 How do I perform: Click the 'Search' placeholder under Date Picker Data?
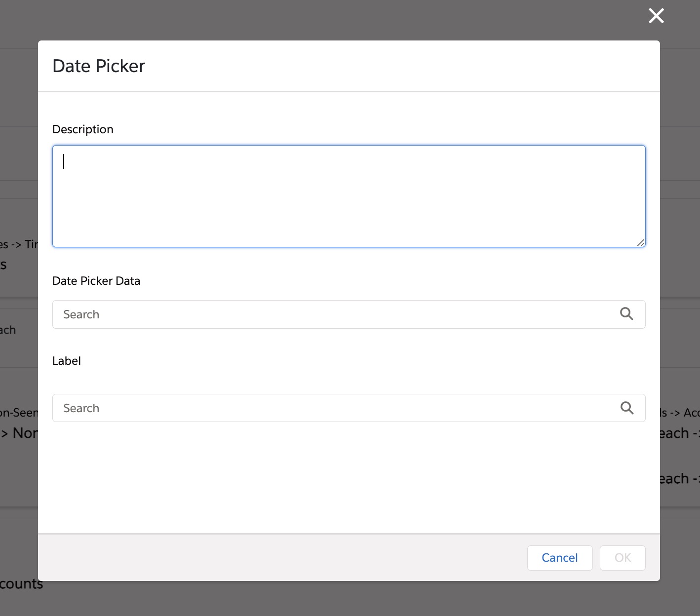pos(81,314)
